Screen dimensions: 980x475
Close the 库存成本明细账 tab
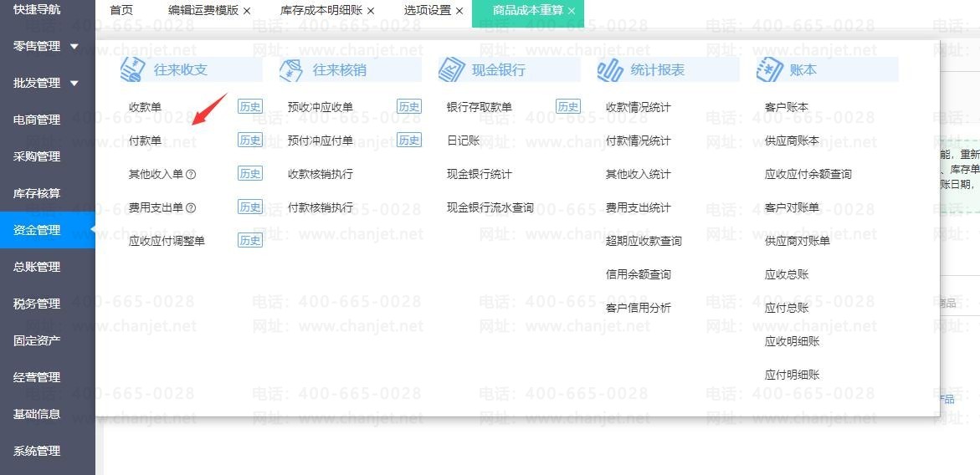pos(371,11)
